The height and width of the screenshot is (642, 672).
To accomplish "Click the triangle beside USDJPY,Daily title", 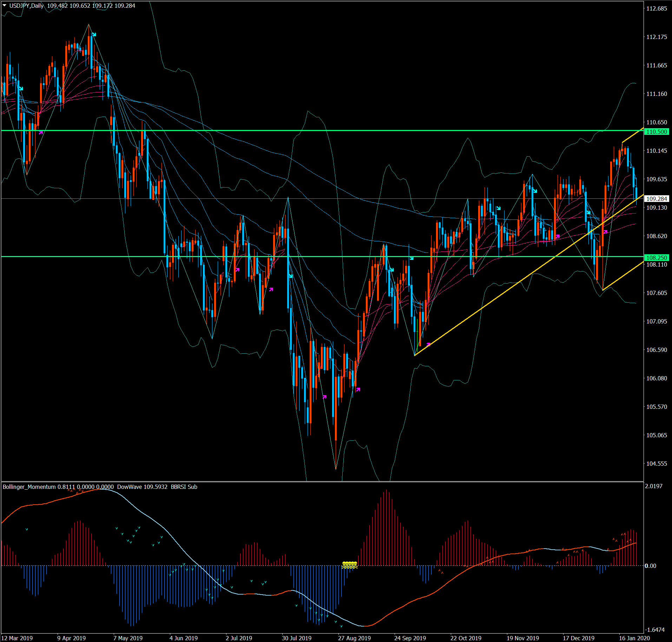I will [x=5, y=6].
